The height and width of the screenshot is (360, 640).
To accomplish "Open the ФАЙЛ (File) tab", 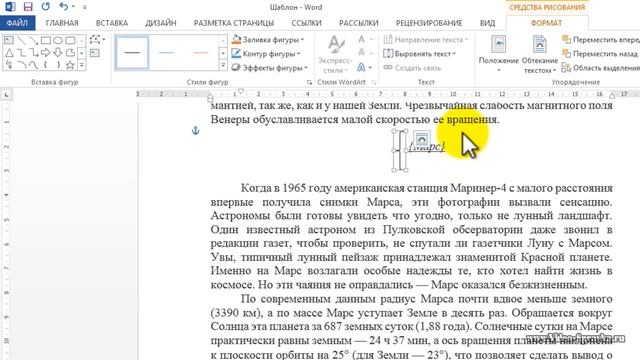I will point(17,23).
